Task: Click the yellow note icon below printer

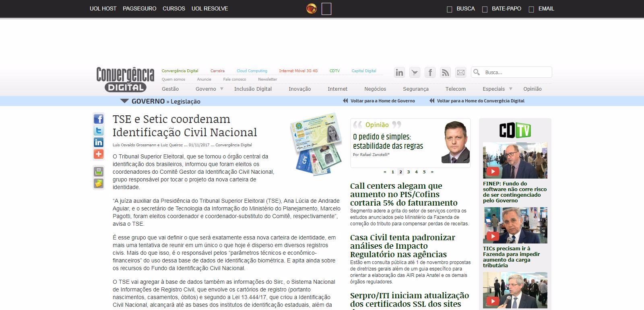Action: [x=99, y=183]
